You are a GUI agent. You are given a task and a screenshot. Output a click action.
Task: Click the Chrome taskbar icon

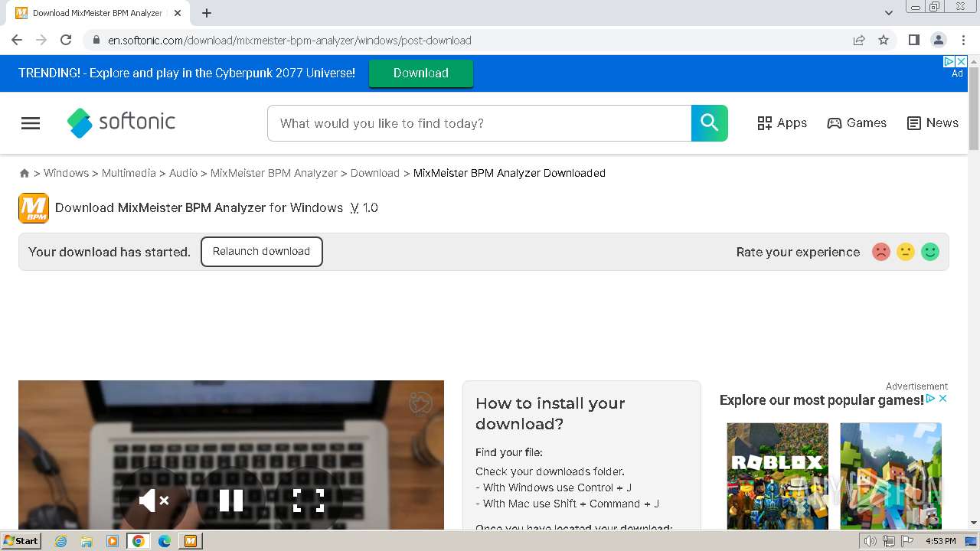tap(139, 541)
